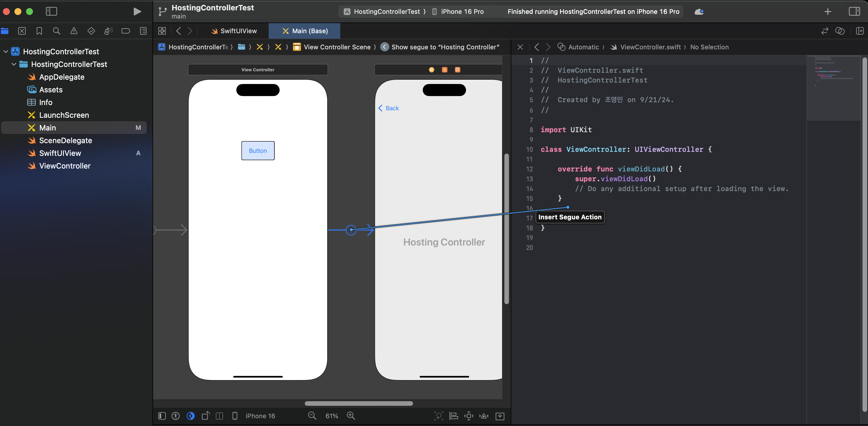868x426 pixels.
Task: Click zoom in magnifier in canvas bar
Action: (351, 416)
